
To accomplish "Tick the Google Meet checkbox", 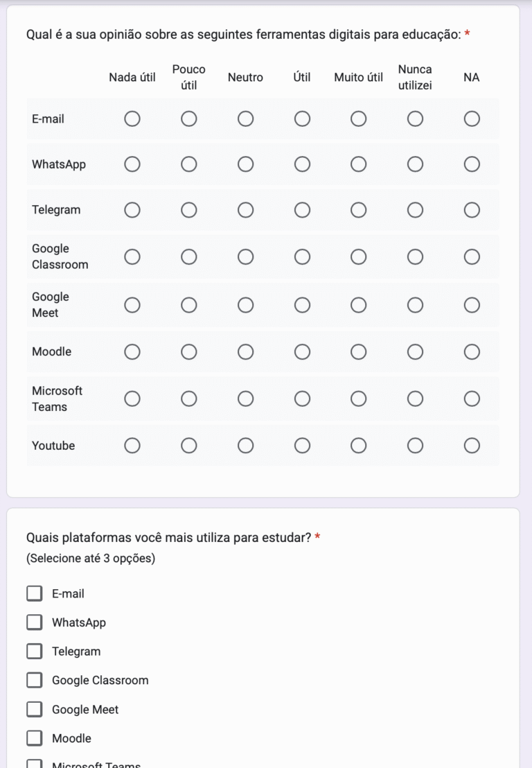I will coord(34,710).
